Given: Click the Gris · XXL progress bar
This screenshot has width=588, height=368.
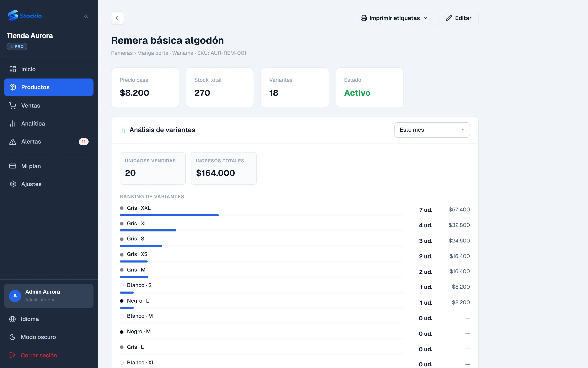Looking at the screenshot, I should [x=262, y=215].
